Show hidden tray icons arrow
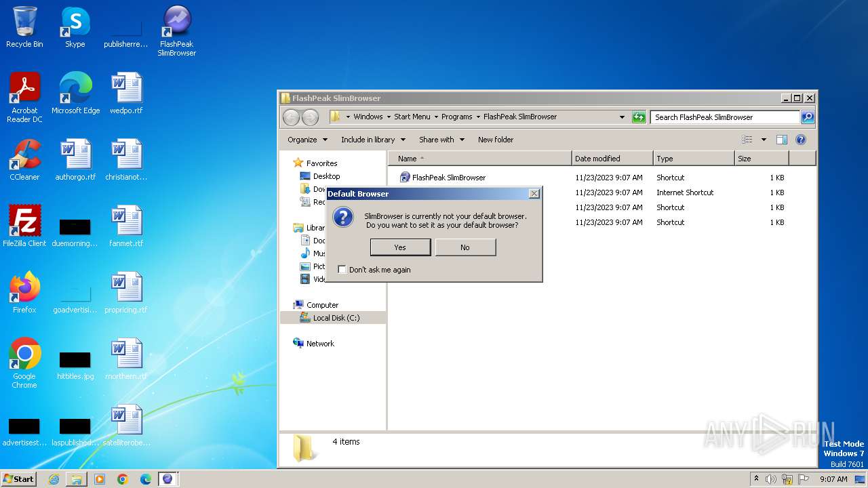Viewport: 868px width, 488px height. click(x=756, y=479)
